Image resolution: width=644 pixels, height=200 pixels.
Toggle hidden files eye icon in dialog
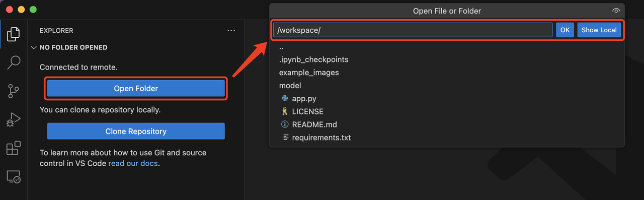click(x=616, y=11)
